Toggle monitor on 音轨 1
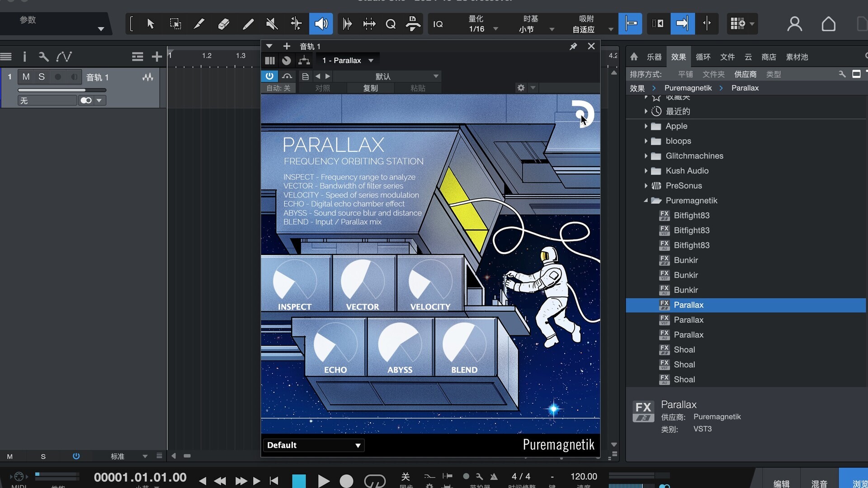This screenshot has height=488, width=868. pyautogui.click(x=74, y=77)
